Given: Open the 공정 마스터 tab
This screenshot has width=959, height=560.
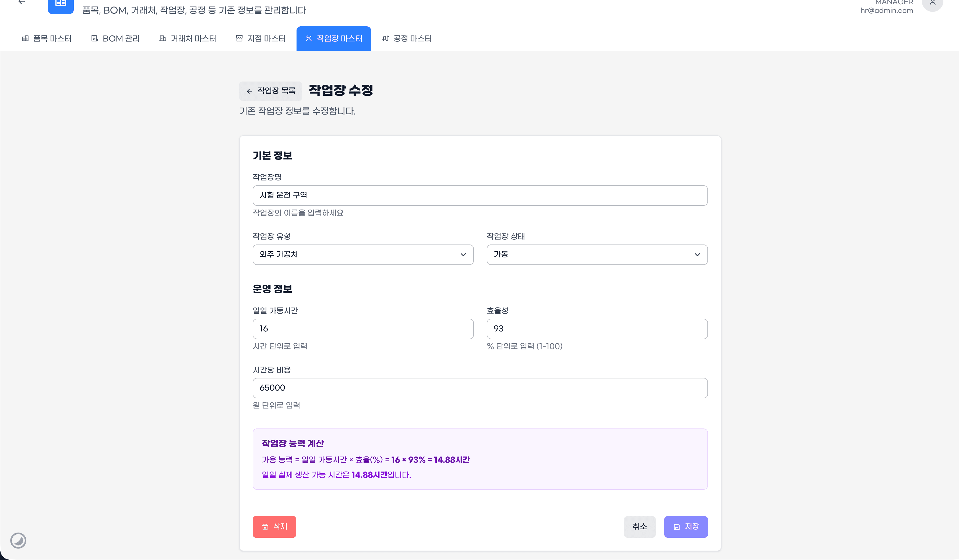Looking at the screenshot, I should click(x=407, y=38).
